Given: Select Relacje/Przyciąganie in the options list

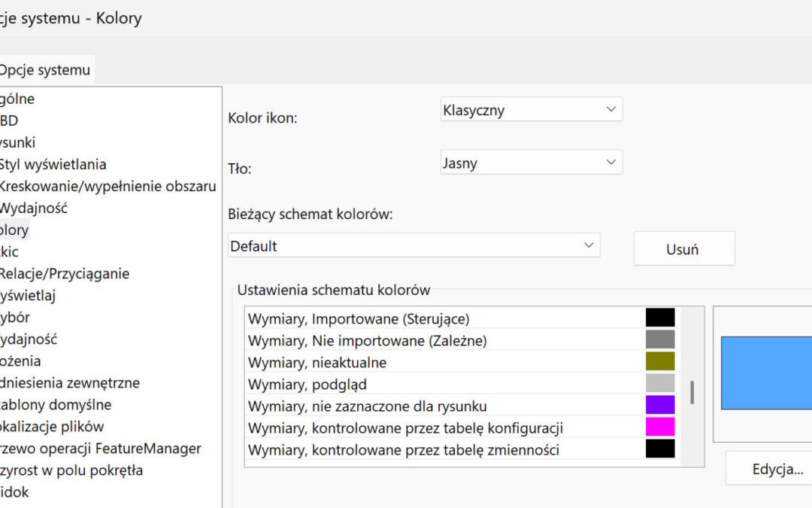Looking at the screenshot, I should pos(64,273).
